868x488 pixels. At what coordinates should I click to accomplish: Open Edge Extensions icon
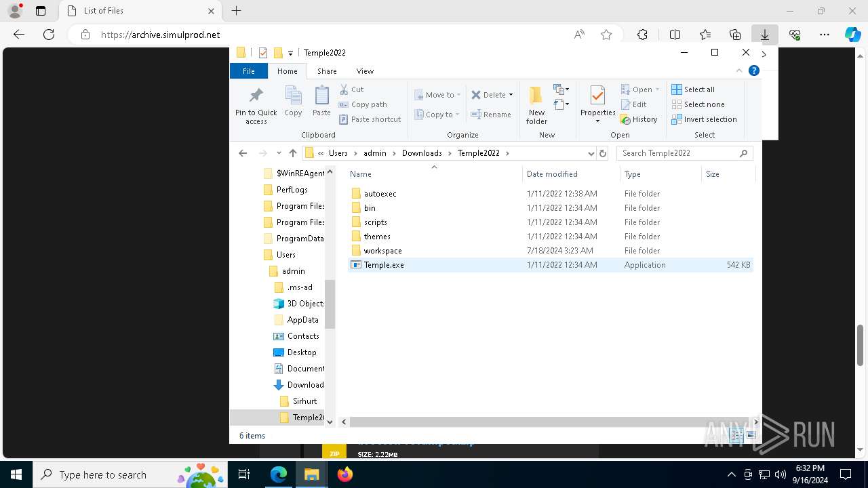point(642,35)
